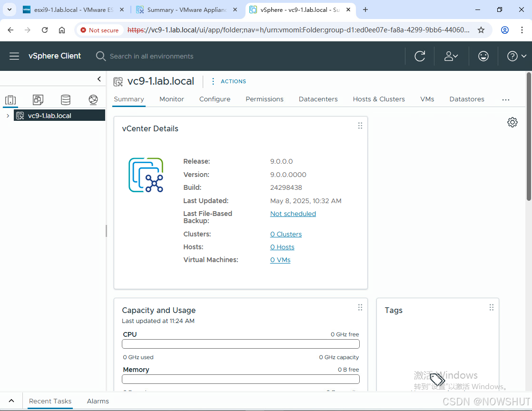The image size is (532, 411).
Task: Switch to the Permissions tab
Action: click(264, 99)
